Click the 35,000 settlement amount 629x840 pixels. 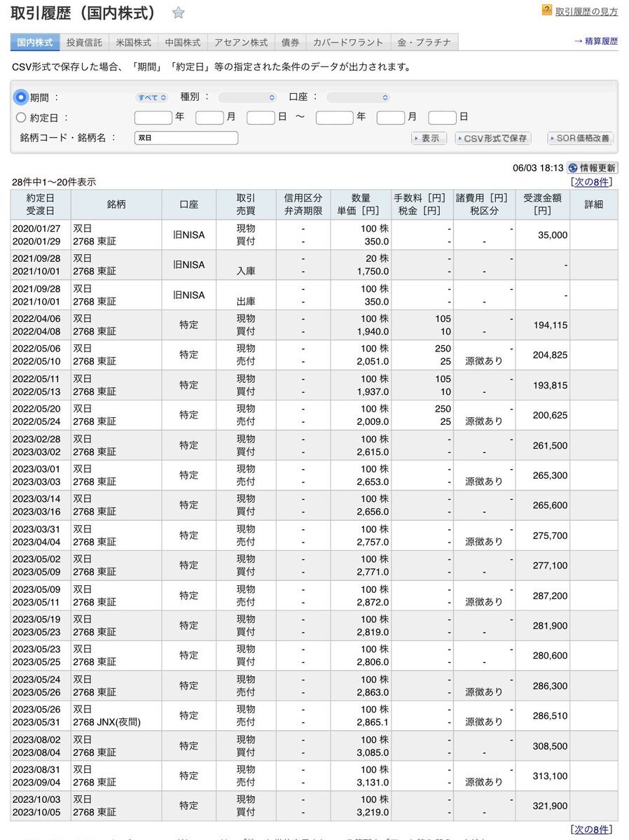tap(553, 235)
